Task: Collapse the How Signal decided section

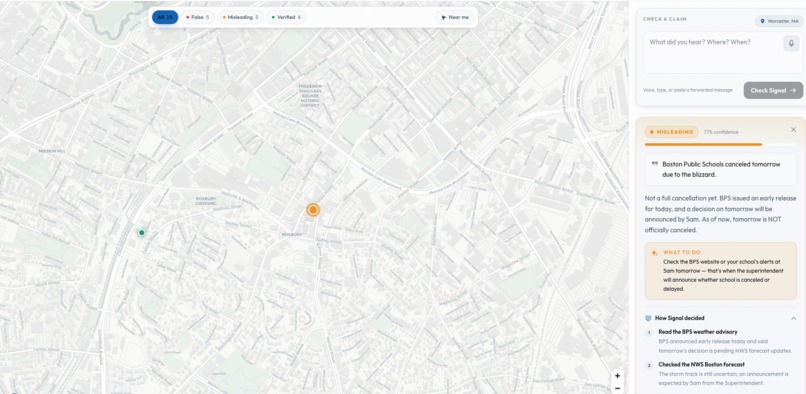Action: (793, 318)
